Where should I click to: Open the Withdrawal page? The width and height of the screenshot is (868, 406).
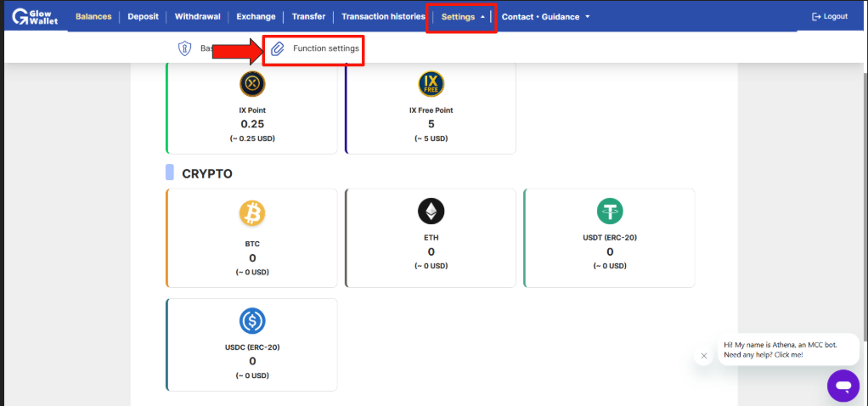click(x=198, y=17)
